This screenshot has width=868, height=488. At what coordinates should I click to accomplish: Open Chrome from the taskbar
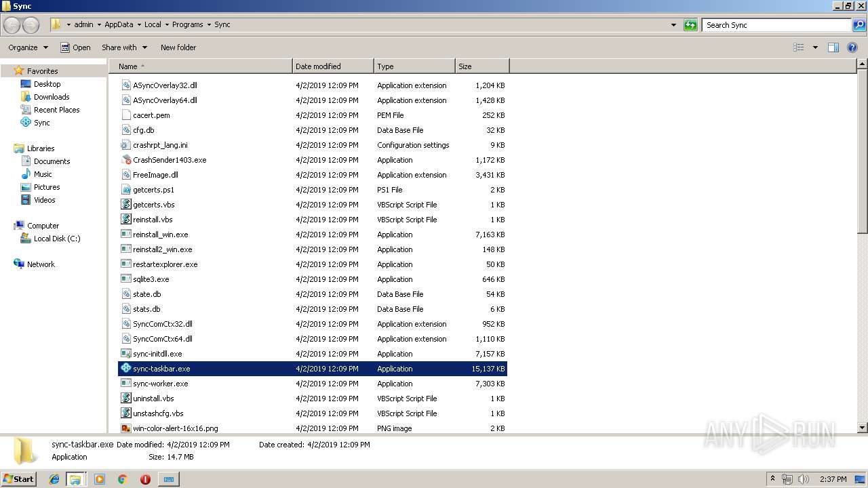[122, 479]
